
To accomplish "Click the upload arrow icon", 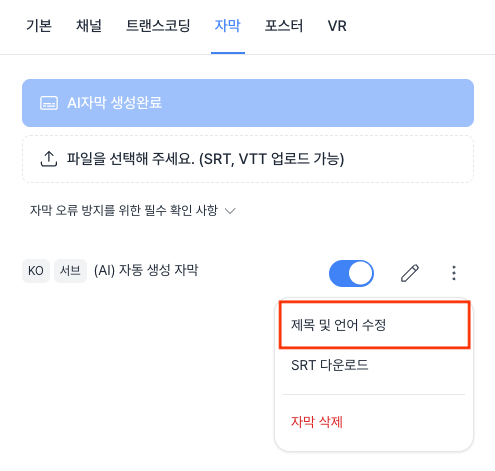I will coord(49,159).
